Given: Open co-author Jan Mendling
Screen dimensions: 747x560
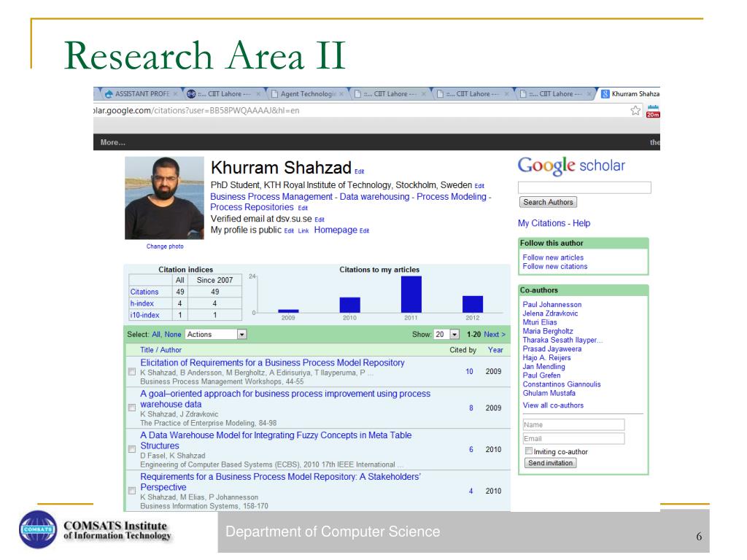Looking at the screenshot, I should (x=543, y=366).
